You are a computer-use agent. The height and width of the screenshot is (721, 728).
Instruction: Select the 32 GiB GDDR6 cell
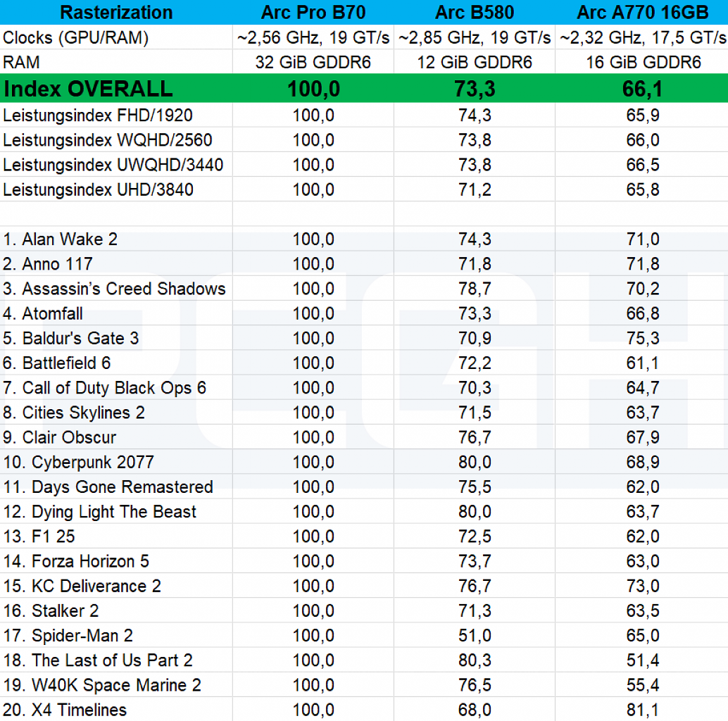coord(313,62)
